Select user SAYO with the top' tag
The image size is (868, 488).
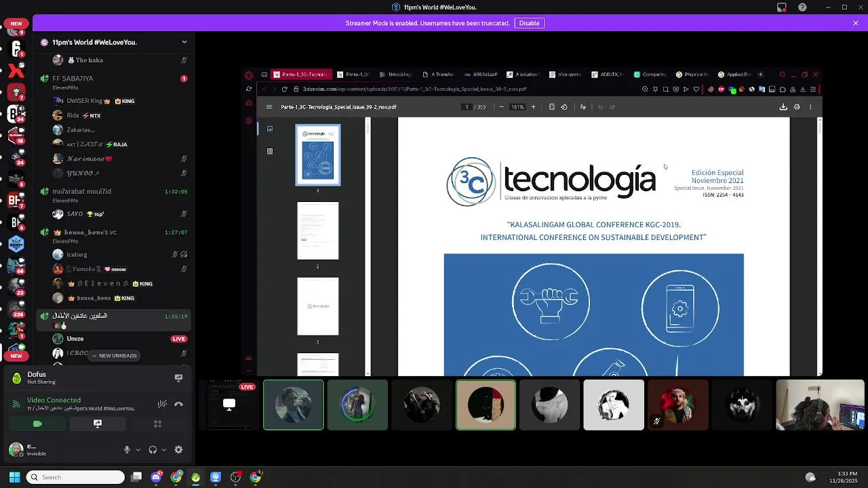tap(113, 214)
